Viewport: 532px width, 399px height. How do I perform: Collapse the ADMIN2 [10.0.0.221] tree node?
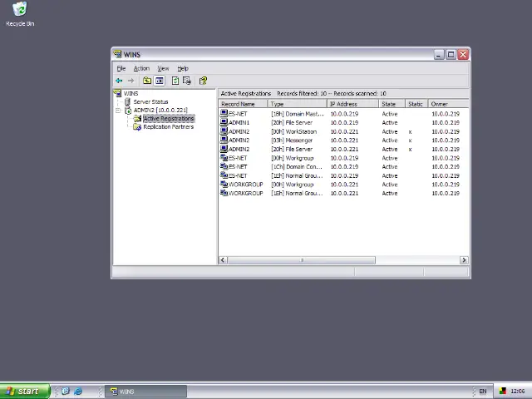point(118,111)
